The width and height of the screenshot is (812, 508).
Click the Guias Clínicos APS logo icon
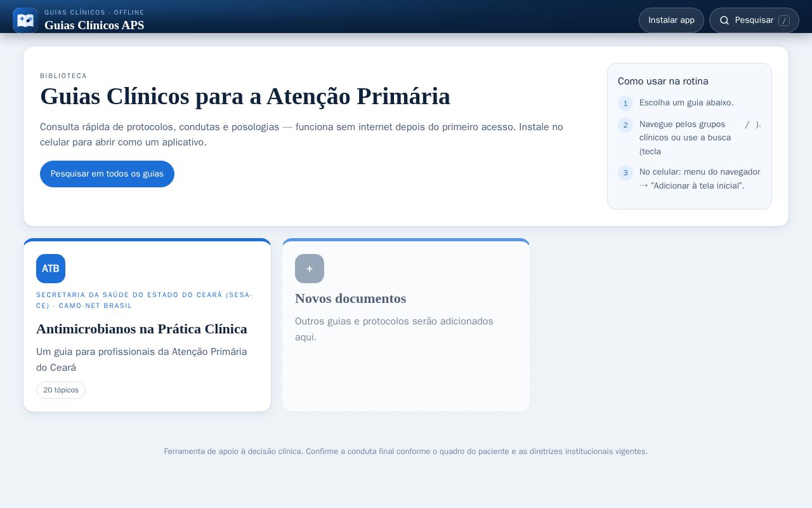[x=25, y=20]
